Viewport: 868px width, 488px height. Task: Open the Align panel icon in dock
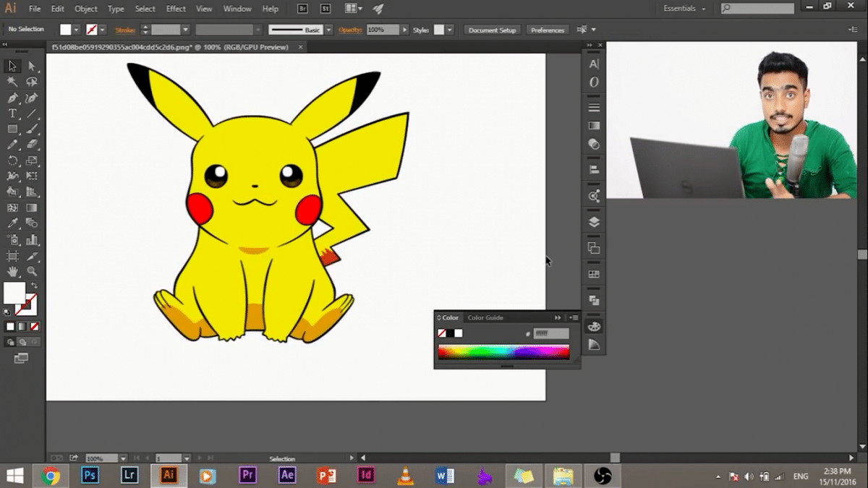click(x=594, y=170)
